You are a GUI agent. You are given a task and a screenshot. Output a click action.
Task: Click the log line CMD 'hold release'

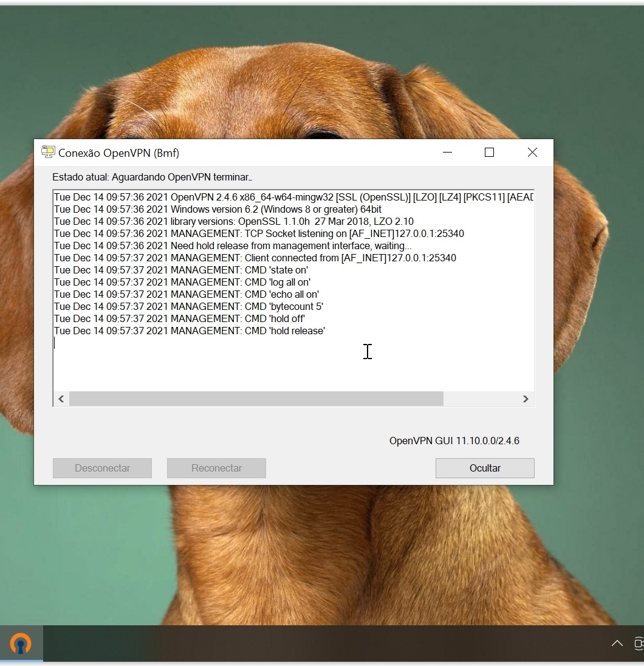pos(190,331)
